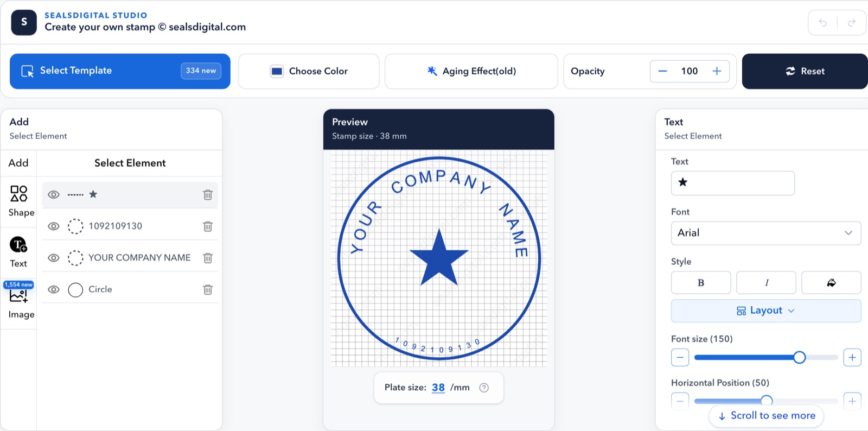Screen dimensions: 868x431
Task: Delete the Circle element
Action: (208, 289)
